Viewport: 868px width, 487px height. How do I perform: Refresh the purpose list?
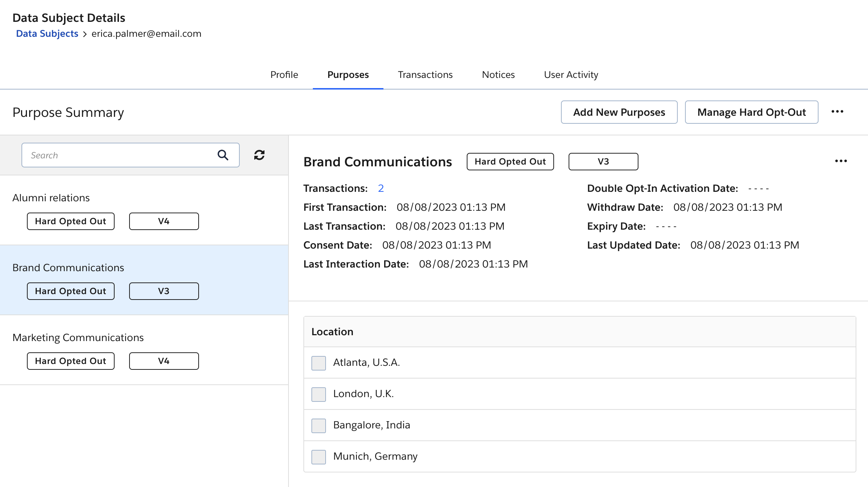tap(259, 155)
